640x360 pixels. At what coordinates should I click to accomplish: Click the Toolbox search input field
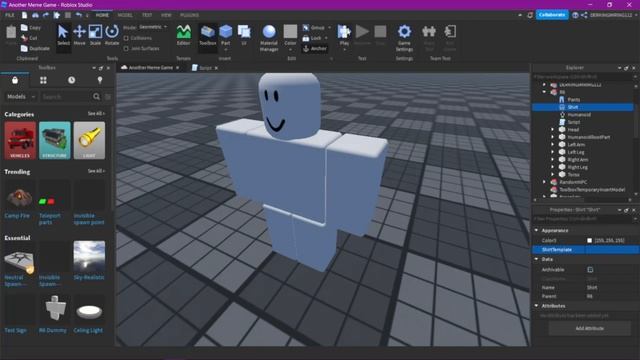click(65, 97)
